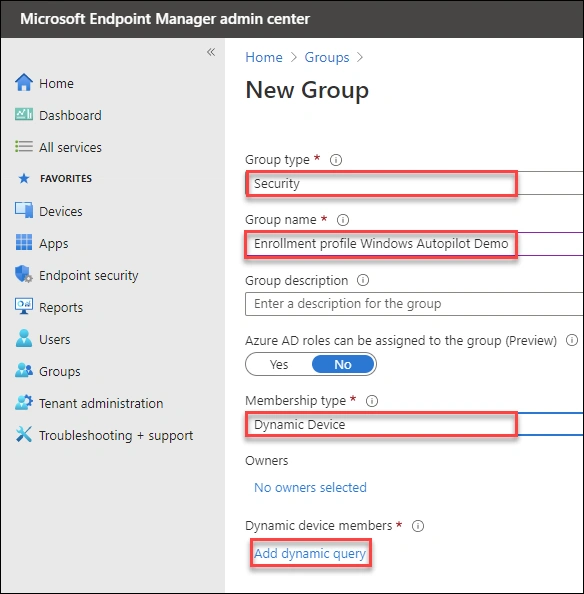The image size is (584, 594).
Task: Click info icon beside Dynamic device members
Action: click(418, 526)
